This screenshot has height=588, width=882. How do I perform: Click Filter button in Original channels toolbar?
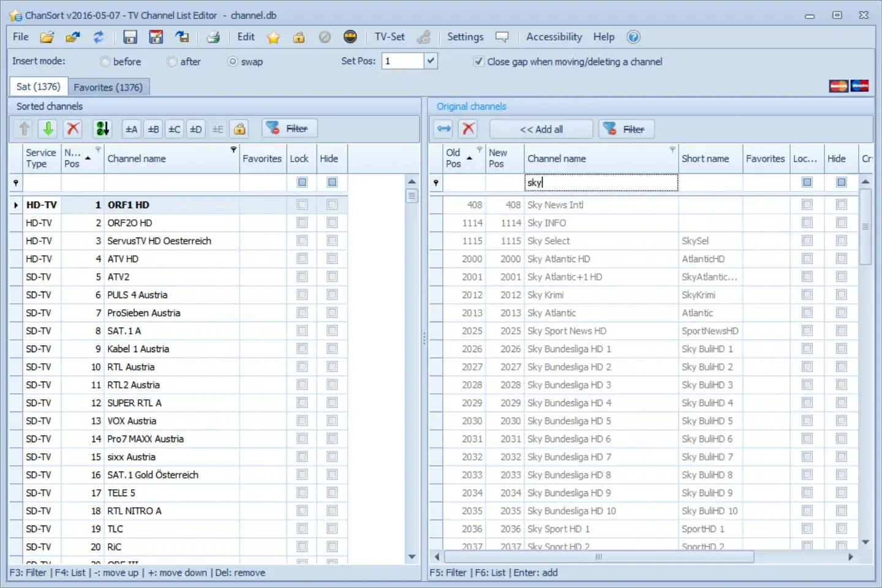pos(627,129)
